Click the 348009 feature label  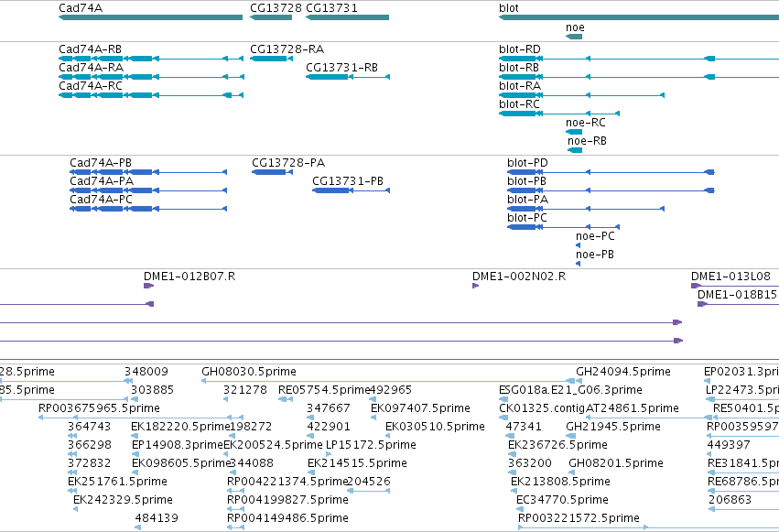146,372
